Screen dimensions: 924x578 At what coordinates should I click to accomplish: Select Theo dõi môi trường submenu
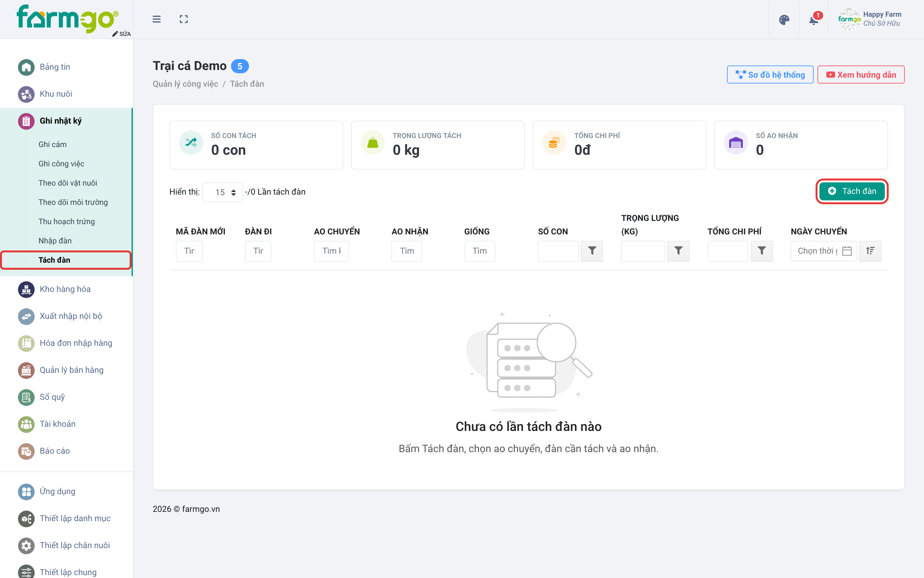[73, 202]
